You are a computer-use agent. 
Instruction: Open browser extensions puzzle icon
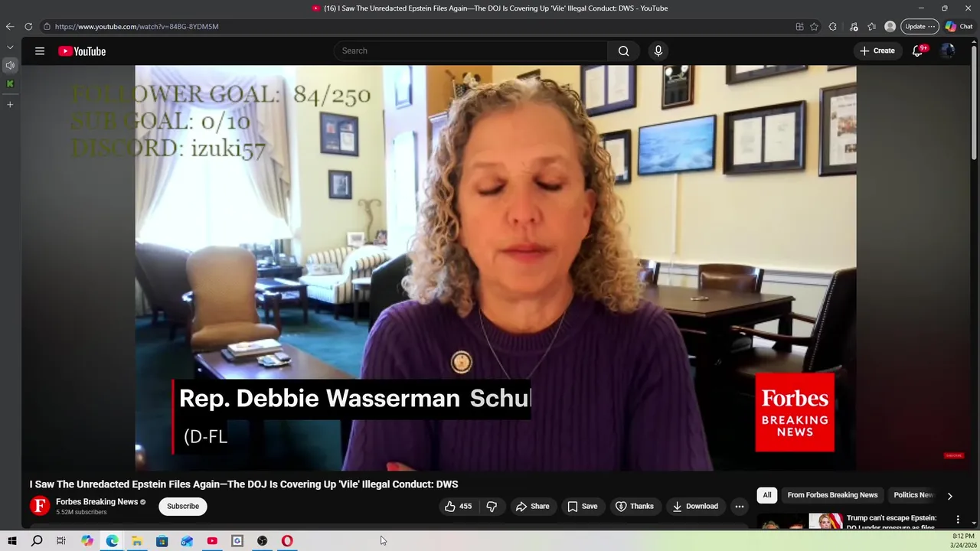click(x=833, y=27)
